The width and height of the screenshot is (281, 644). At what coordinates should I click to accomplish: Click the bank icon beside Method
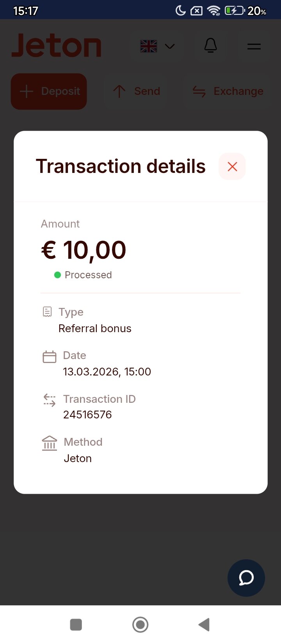pos(50,443)
